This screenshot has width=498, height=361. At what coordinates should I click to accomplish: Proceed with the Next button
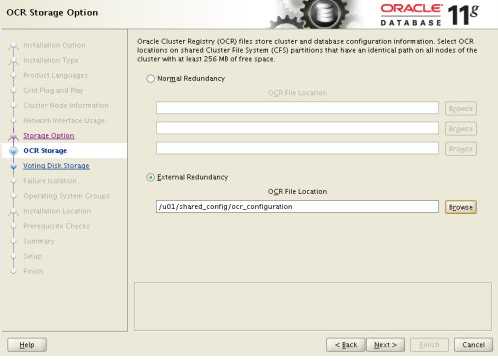pos(385,345)
